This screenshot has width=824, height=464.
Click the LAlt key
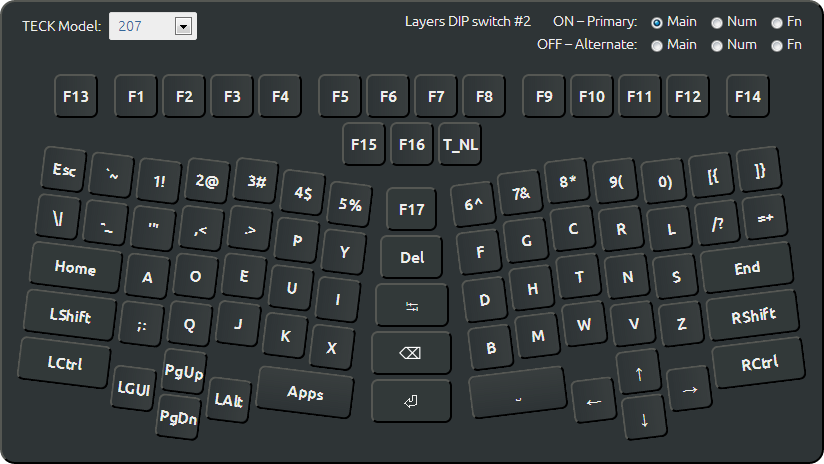pos(229,400)
